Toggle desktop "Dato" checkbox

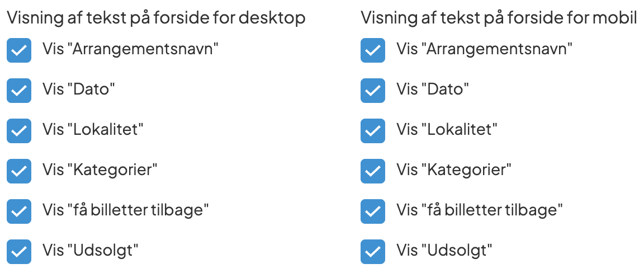point(19,91)
